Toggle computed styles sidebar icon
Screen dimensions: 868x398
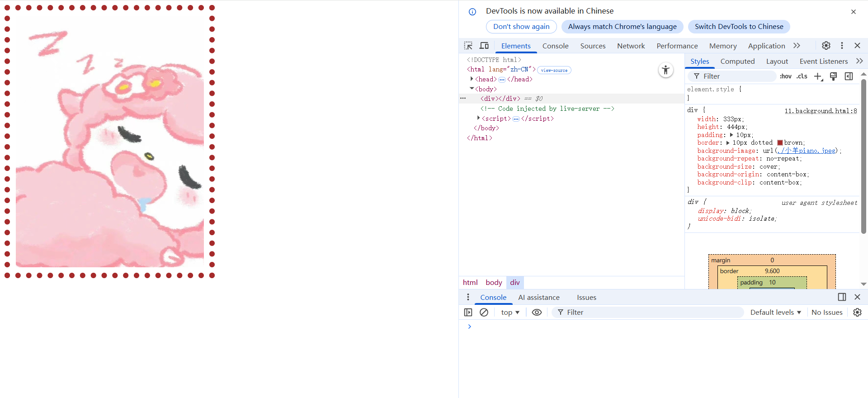[849, 76]
